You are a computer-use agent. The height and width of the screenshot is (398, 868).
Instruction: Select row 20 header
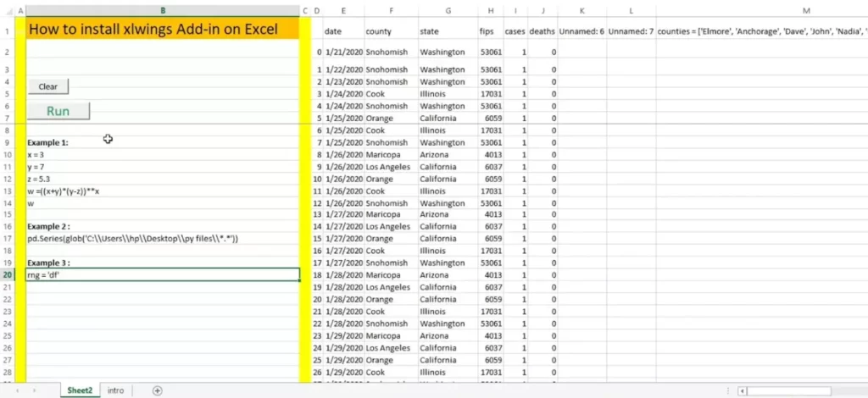click(x=8, y=274)
